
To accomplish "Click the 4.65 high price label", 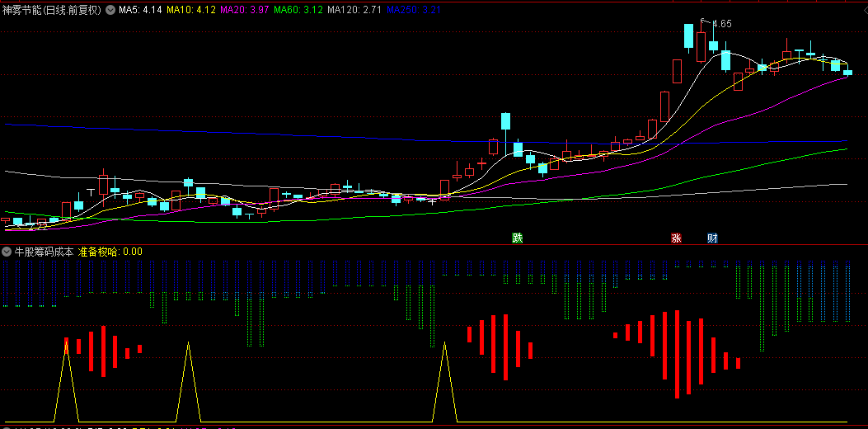I will (x=722, y=24).
